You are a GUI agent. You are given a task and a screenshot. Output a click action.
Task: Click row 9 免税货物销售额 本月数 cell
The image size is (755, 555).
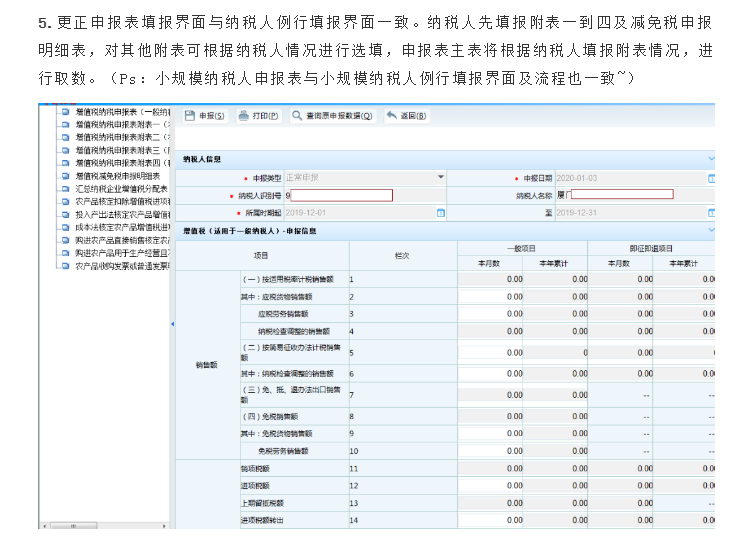(x=490, y=433)
